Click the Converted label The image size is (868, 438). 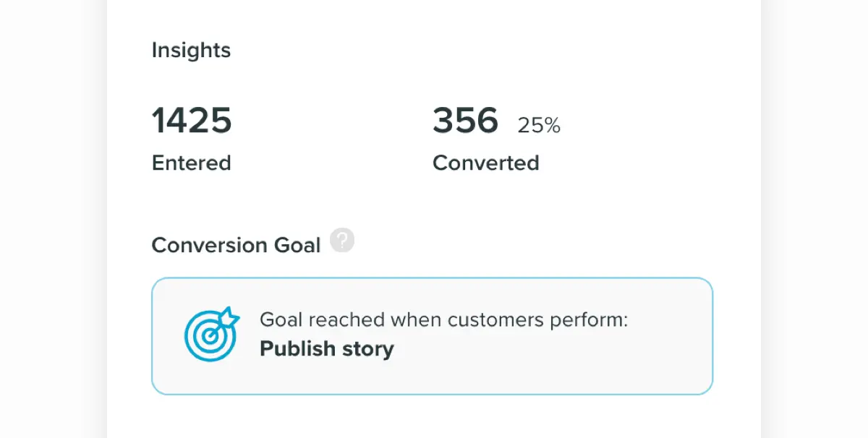point(485,163)
